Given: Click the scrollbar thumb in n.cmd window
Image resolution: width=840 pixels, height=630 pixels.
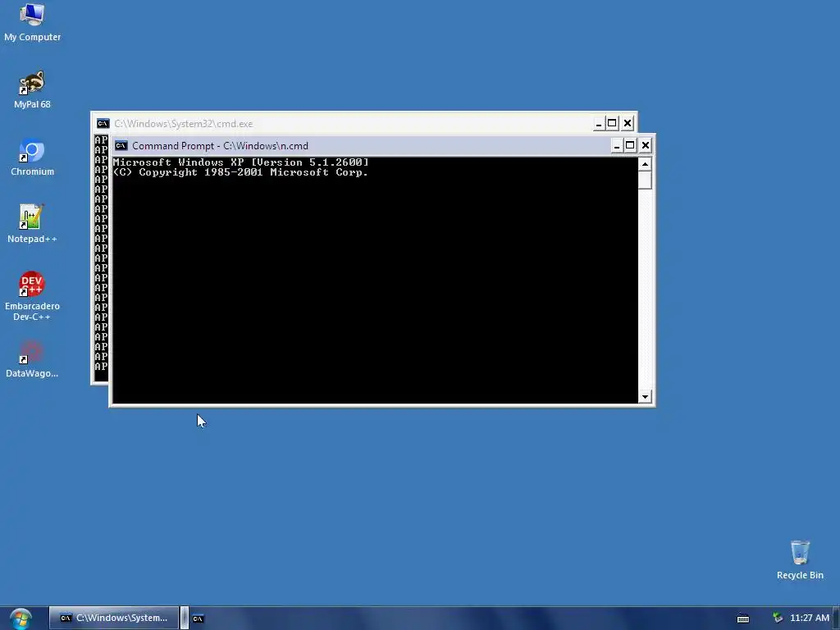Looking at the screenshot, I should click(645, 180).
